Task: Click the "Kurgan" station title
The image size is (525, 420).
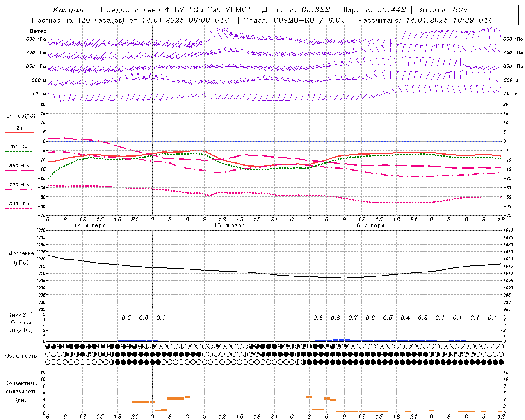Action: (68, 10)
